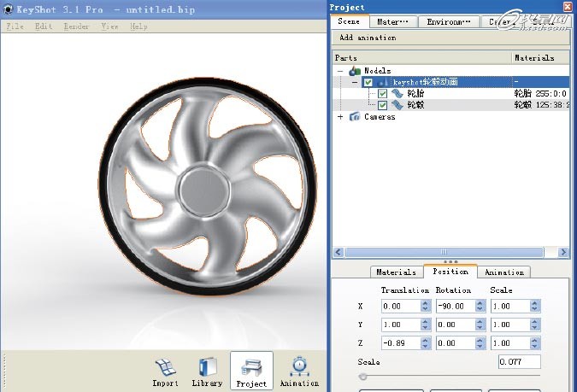Click the 轮胎 part icon

(397, 94)
